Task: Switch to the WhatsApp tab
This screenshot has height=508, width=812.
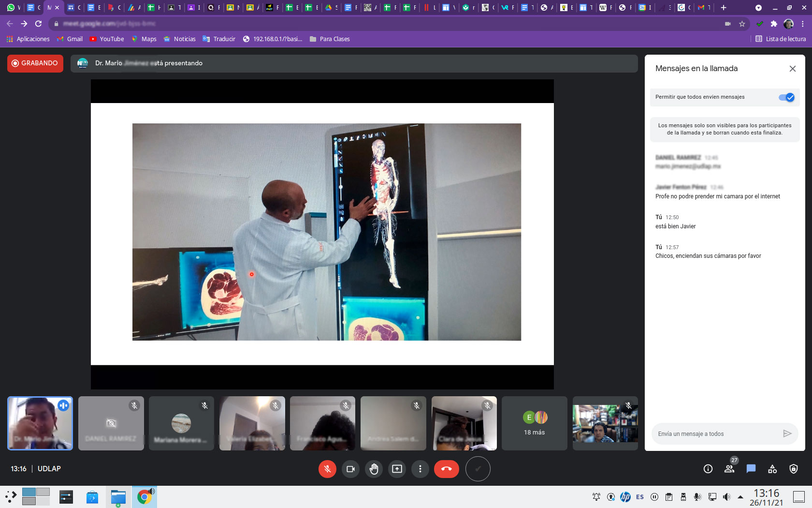Action: 13,8
